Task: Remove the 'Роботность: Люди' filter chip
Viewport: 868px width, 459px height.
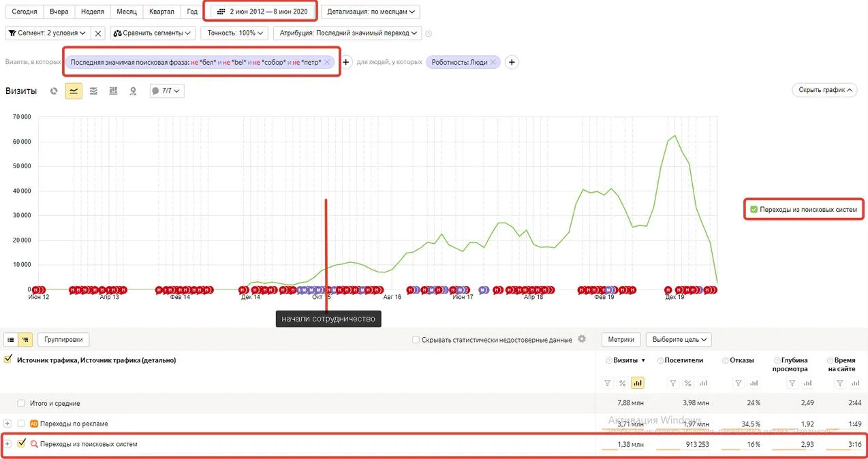Action: [x=493, y=62]
